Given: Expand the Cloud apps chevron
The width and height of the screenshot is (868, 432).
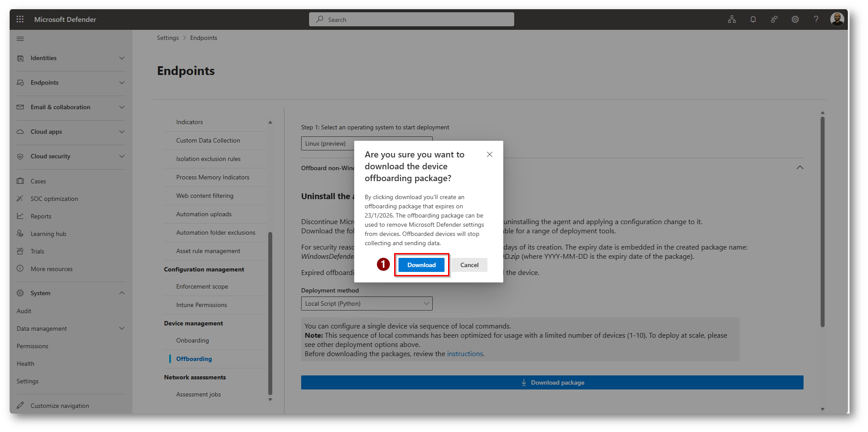Looking at the screenshot, I should [122, 132].
